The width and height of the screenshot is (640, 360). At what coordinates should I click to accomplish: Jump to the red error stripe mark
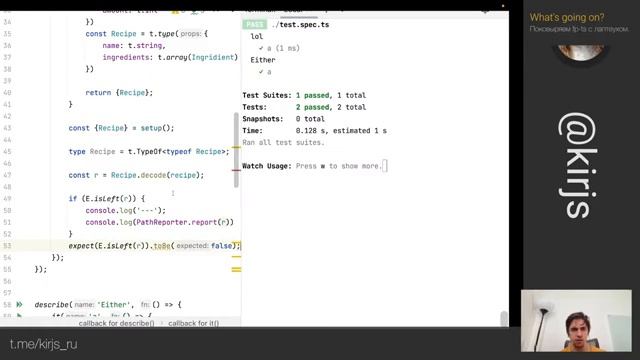[236, 170]
